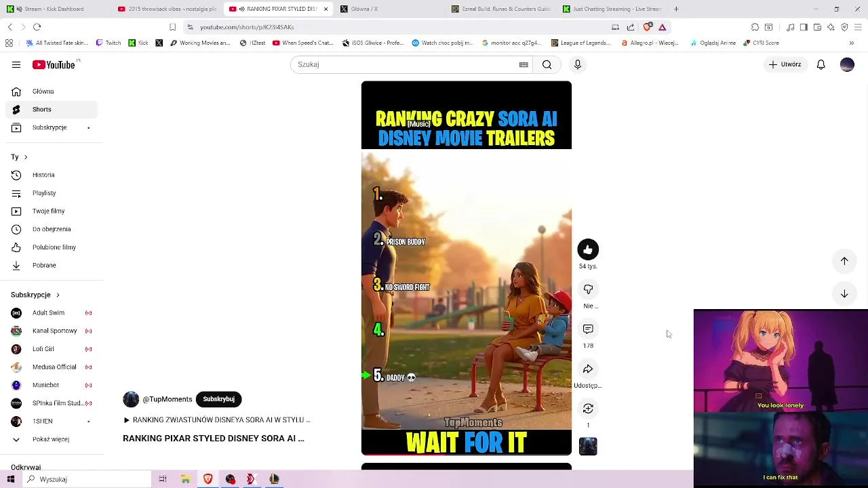The image size is (868, 488).
Task: Like the Short with thumbs up
Action: [588, 249]
